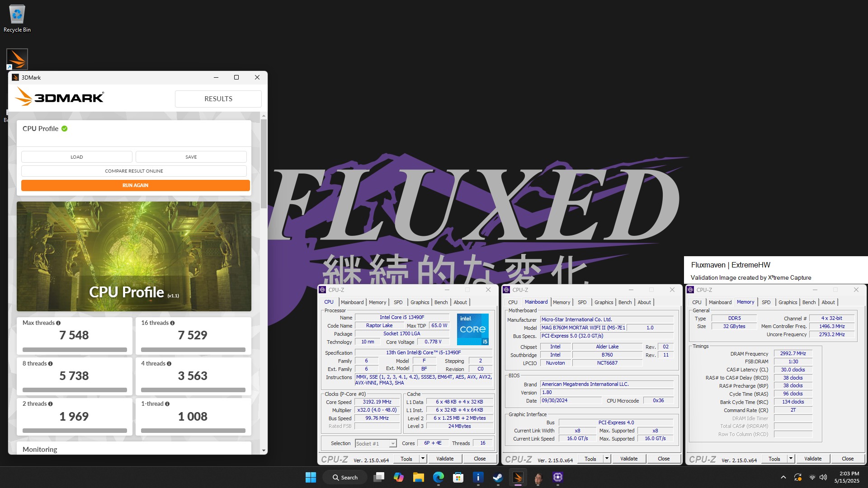Click the SAVE button
Image resolution: width=868 pixels, height=488 pixels.
click(x=191, y=157)
